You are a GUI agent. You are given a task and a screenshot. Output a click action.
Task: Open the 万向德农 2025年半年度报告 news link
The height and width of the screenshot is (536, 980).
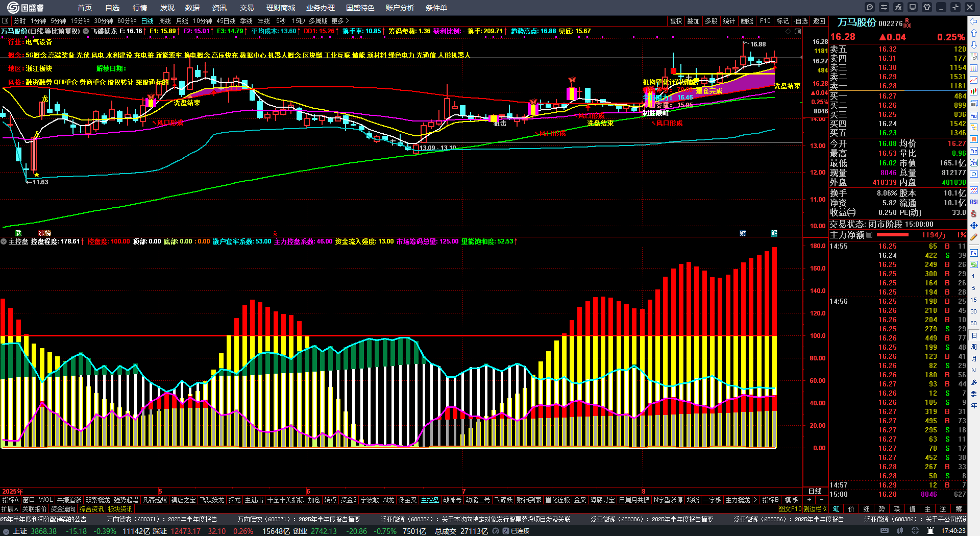tap(162, 519)
